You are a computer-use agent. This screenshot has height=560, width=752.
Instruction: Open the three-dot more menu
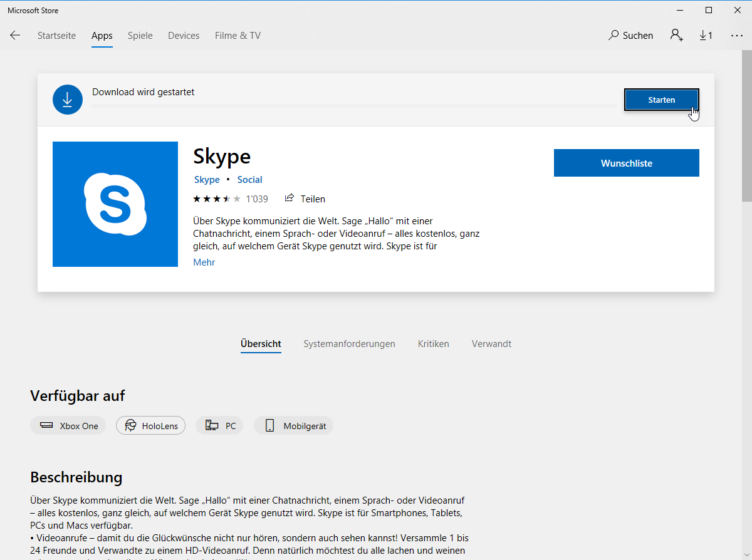[x=737, y=36]
